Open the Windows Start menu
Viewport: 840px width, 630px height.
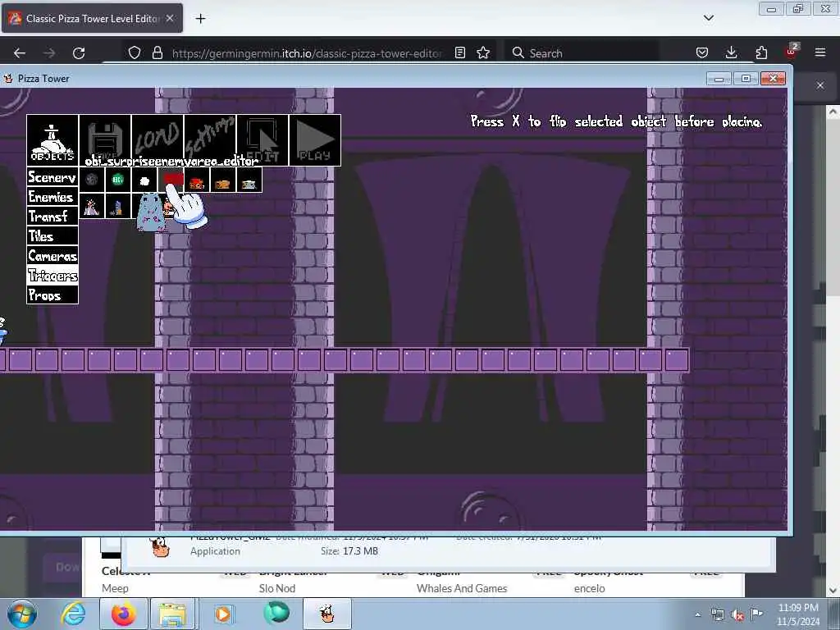[21, 614]
